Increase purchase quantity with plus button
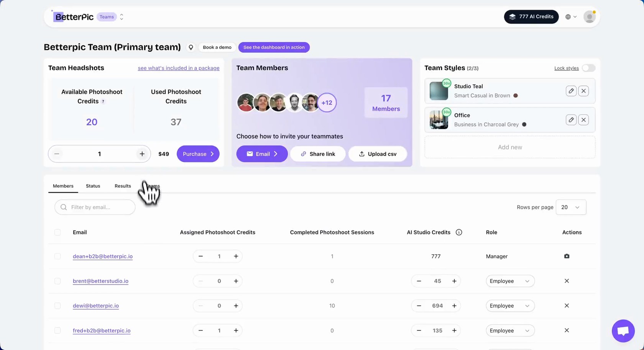Screen dimensions: 644x350 pyautogui.click(x=142, y=154)
